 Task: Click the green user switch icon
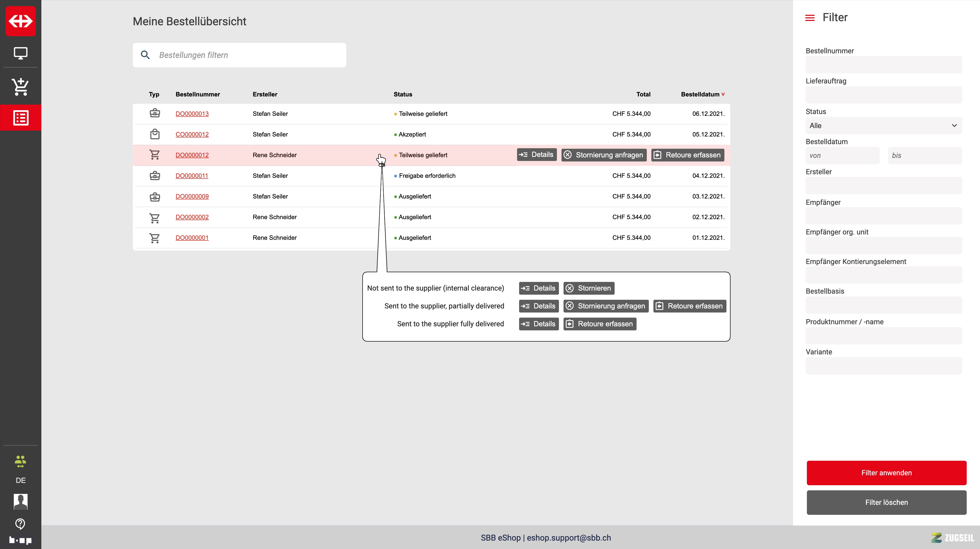(20, 461)
